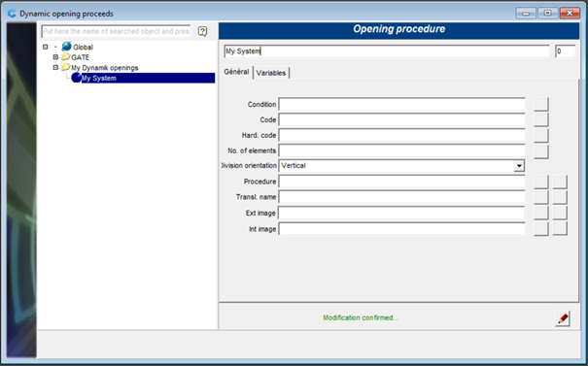Select the Général tab

(x=236, y=72)
